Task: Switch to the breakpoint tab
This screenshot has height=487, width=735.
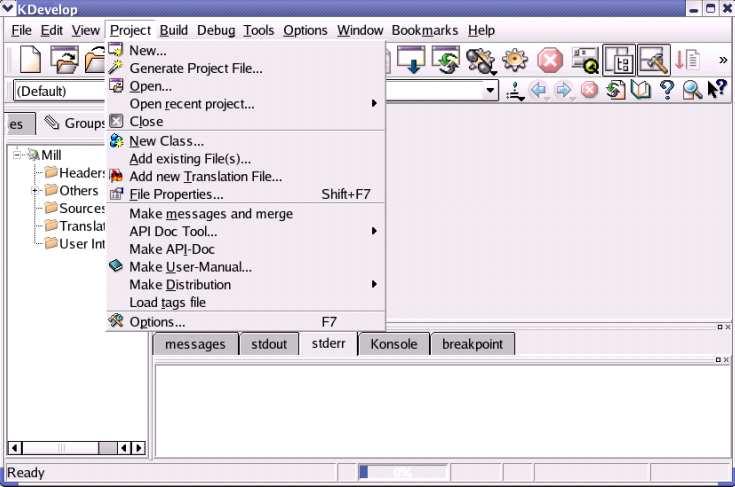Action: [x=472, y=344]
